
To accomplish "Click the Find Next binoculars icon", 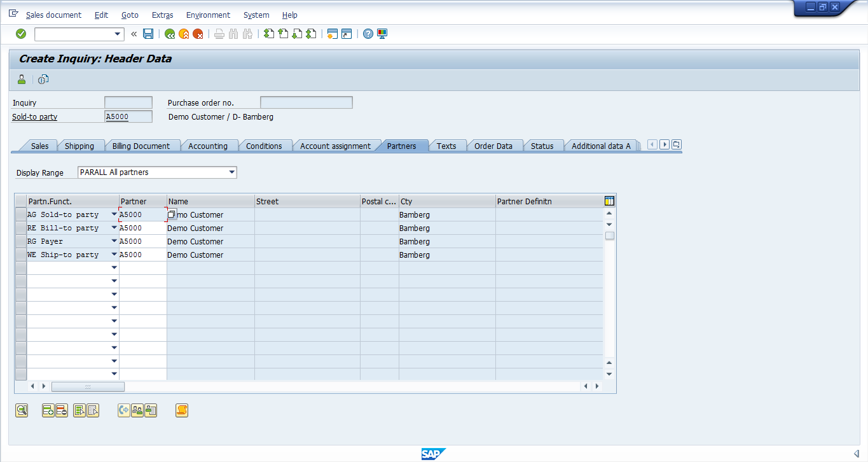I will pos(247,34).
